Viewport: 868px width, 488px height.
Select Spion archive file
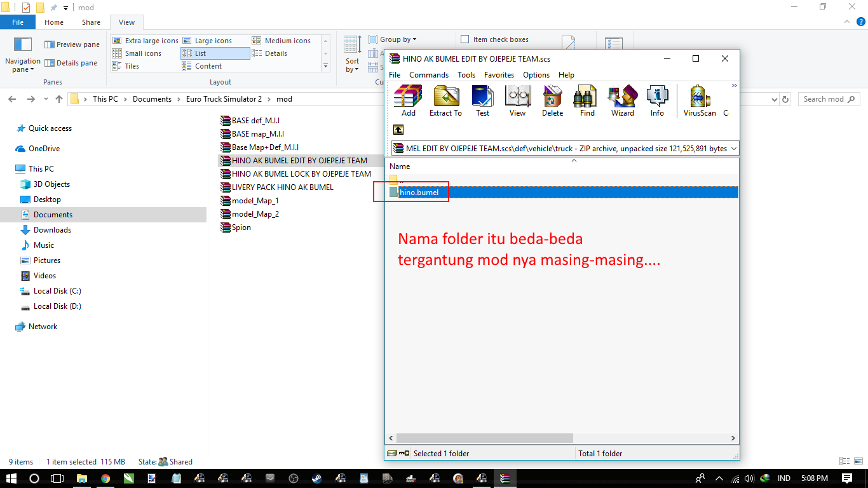(236, 227)
